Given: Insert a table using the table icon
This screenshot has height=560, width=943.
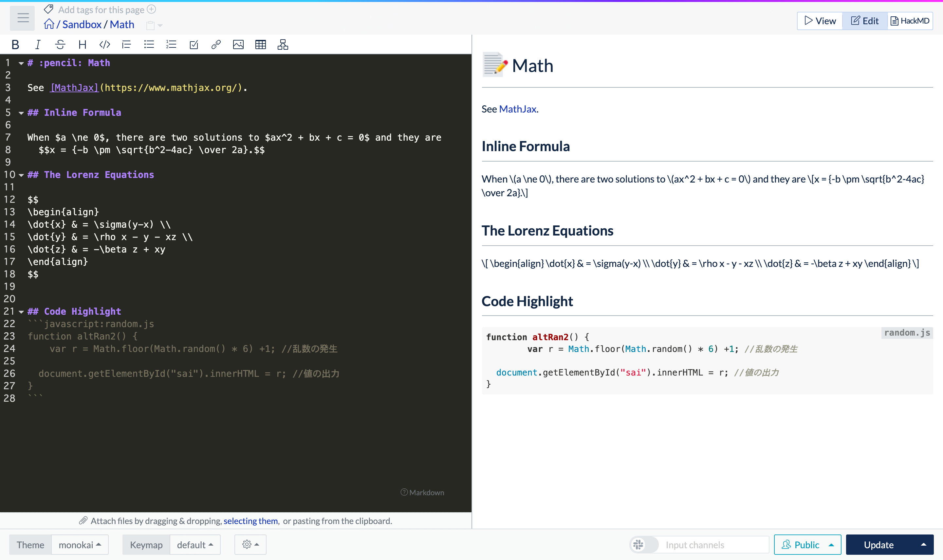Looking at the screenshot, I should click(260, 44).
